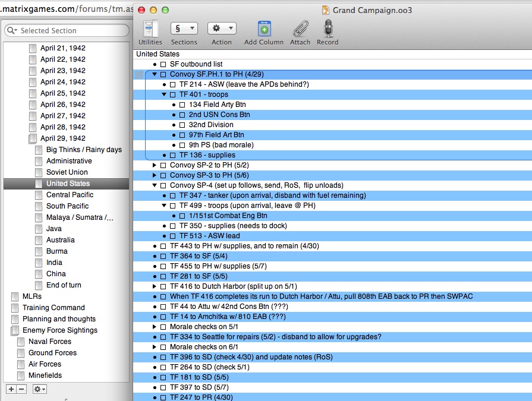Click the search magnifier in sidebar
Viewport: 532px width, 401px height.
11,30
